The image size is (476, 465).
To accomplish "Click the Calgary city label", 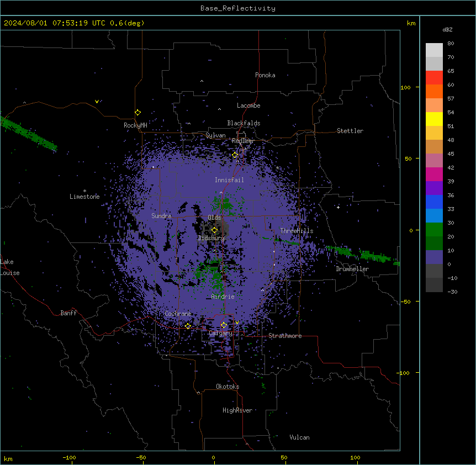I will [221, 333].
